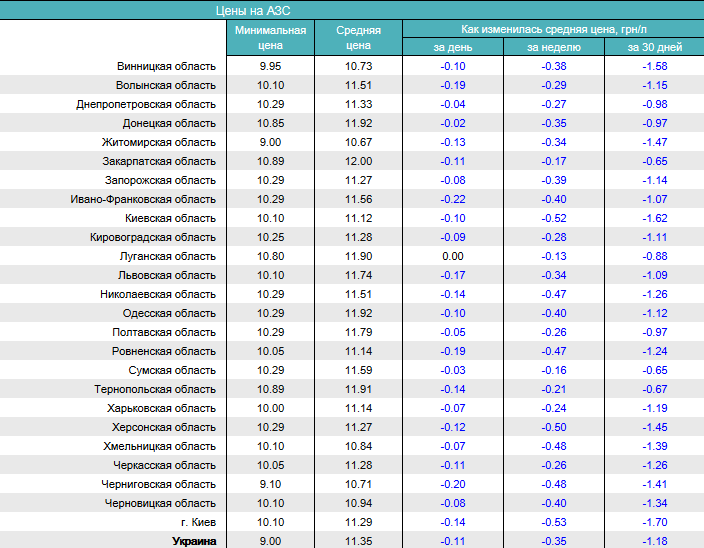Screen dimensions: 704x548
Task: Select the за день subheader
Action: click(453, 47)
